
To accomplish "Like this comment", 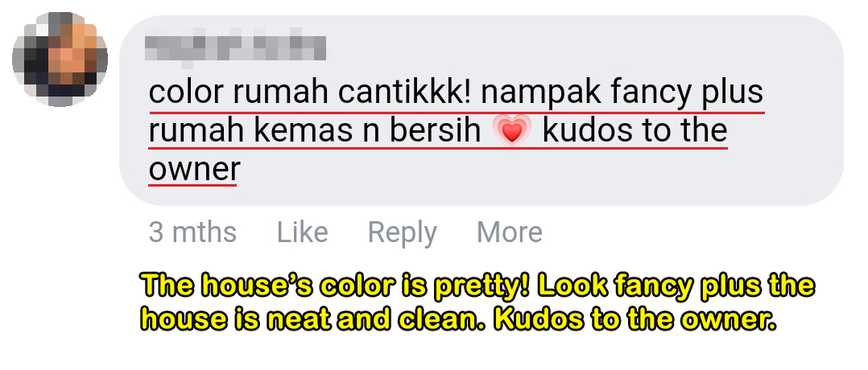I will tap(302, 232).
